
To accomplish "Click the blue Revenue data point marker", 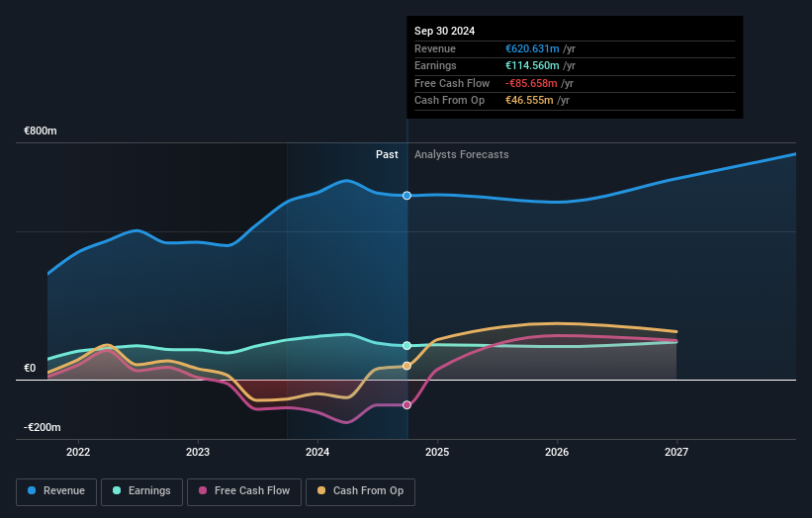I will coord(407,196).
